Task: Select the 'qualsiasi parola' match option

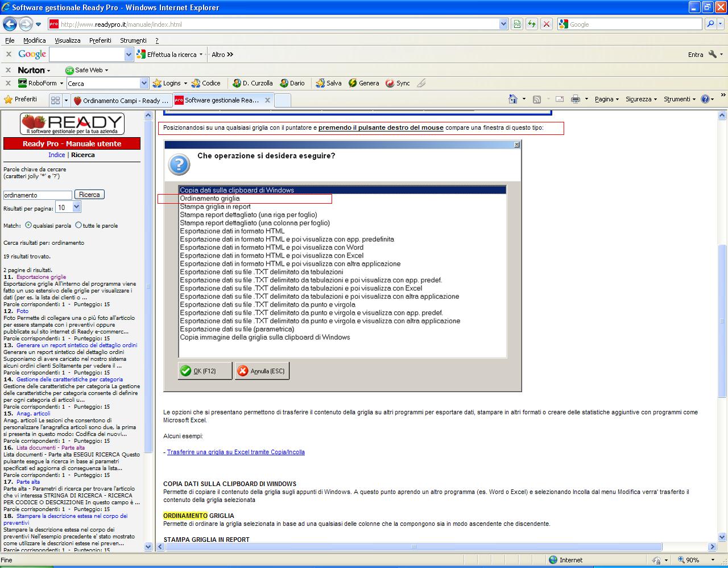Action: tap(28, 225)
